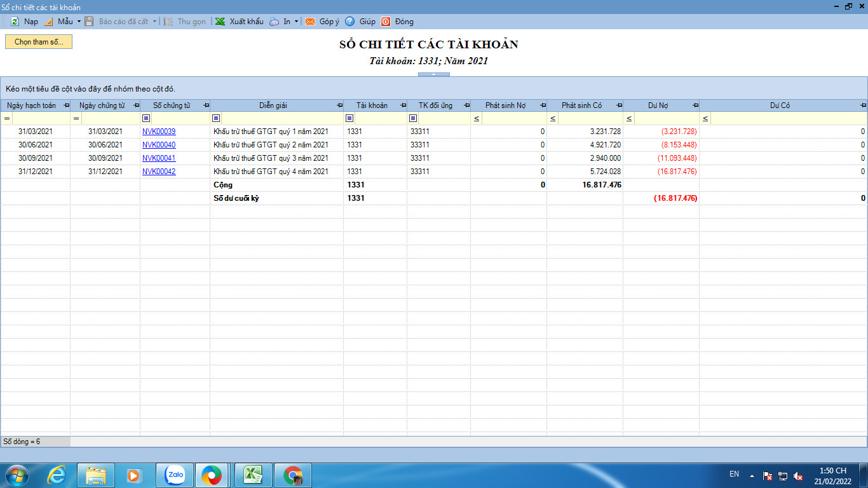This screenshot has width=868, height=488.
Task: Print report using the In icon
Action: (x=274, y=22)
